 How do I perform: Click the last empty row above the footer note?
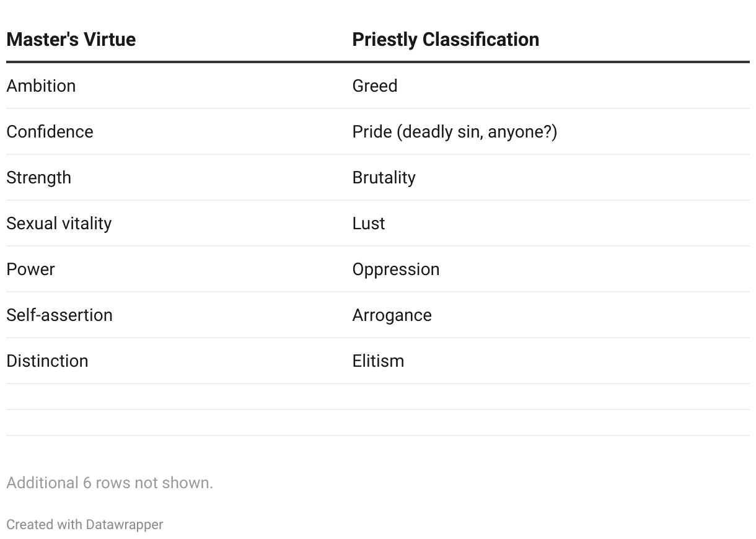[x=378, y=423]
